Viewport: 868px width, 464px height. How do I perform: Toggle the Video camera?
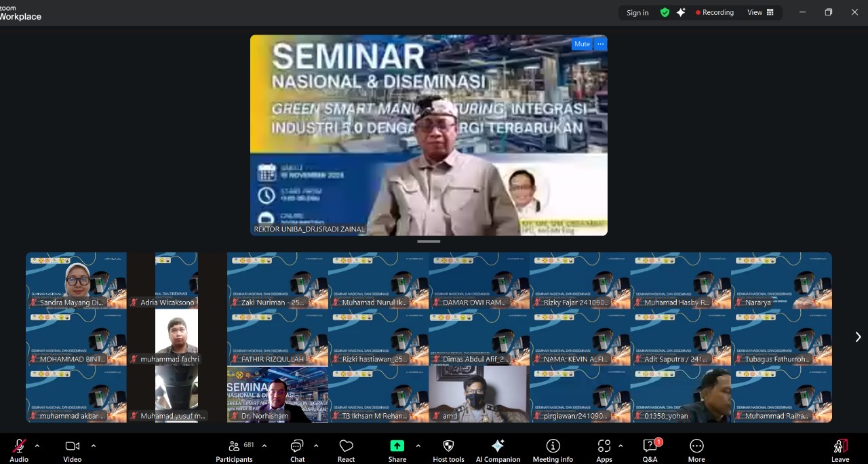[72, 446]
